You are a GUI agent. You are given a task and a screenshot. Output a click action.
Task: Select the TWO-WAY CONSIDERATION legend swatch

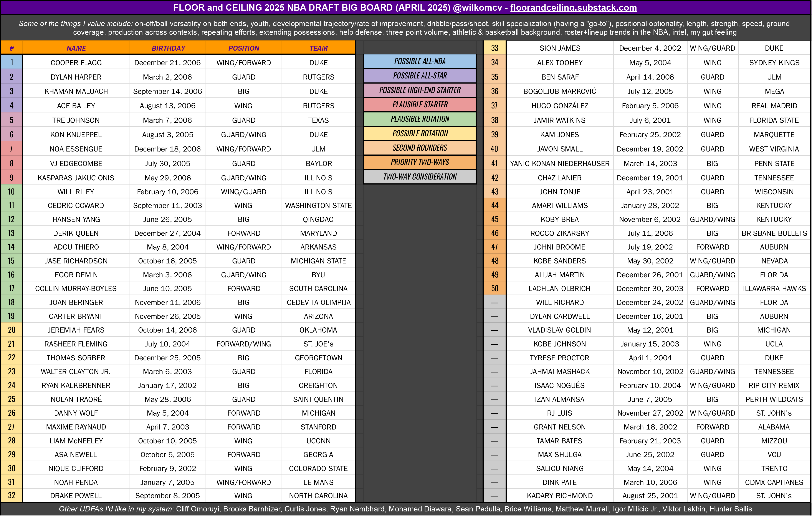[420, 176]
